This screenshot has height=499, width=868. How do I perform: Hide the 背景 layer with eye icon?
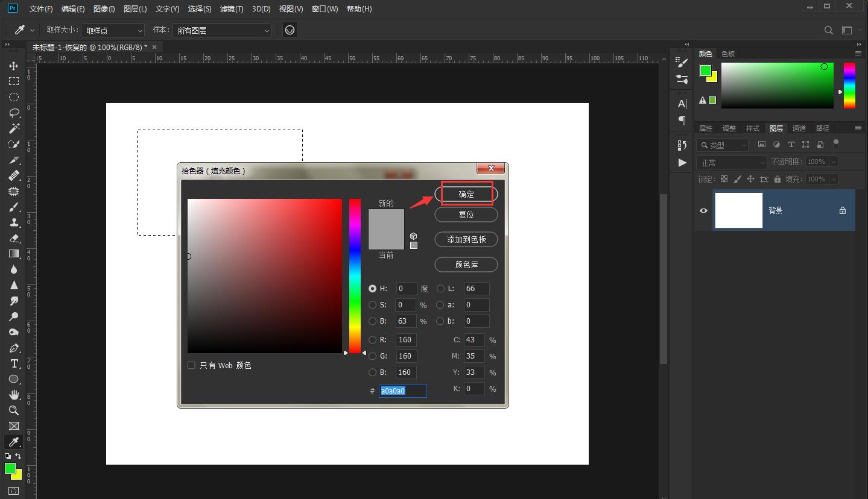pos(703,210)
